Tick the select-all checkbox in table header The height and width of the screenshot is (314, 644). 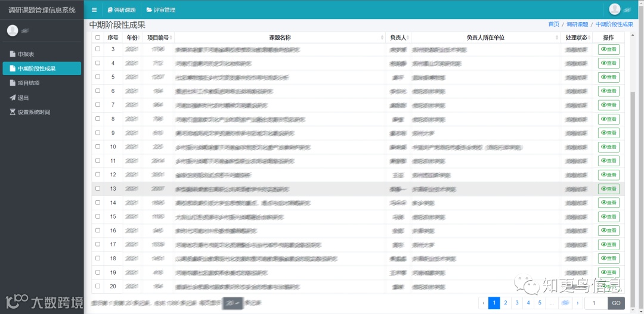tap(98, 38)
